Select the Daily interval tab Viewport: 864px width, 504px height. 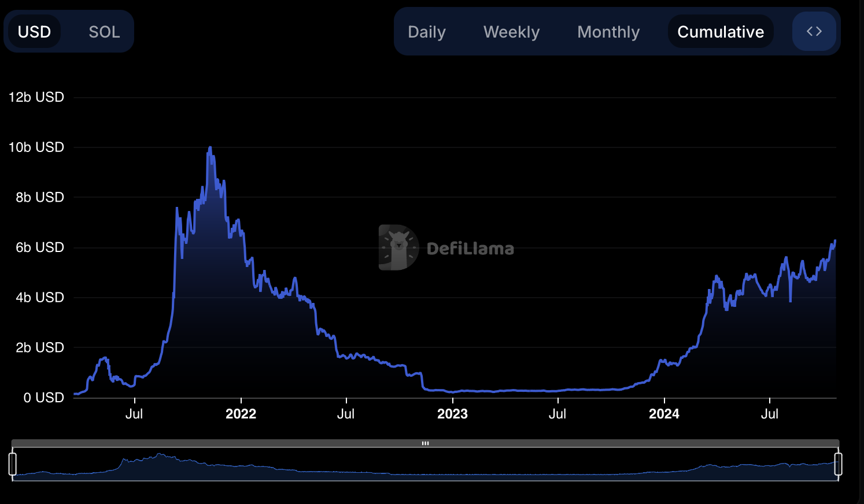pos(427,32)
